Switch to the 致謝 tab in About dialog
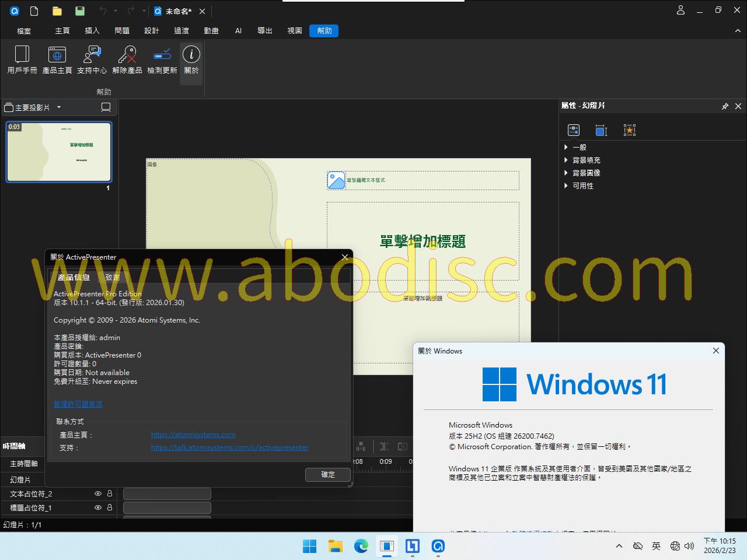The height and width of the screenshot is (560, 747). click(113, 277)
